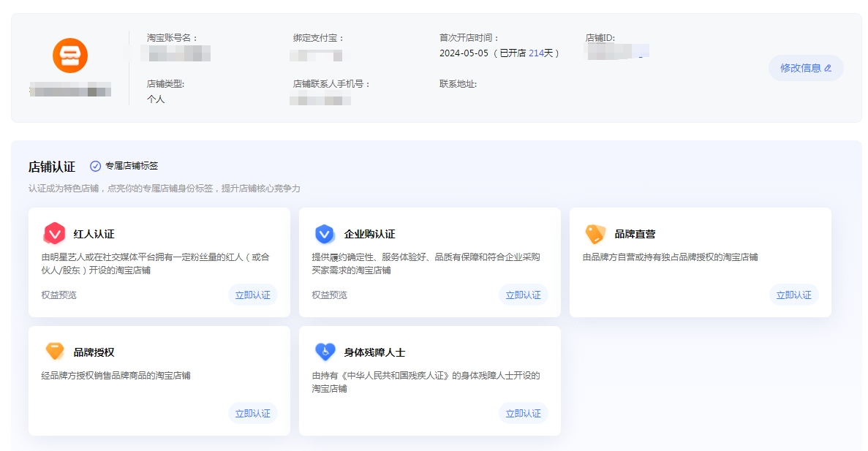
Task: Click the 店铺认证 section heading
Action: click(x=52, y=167)
